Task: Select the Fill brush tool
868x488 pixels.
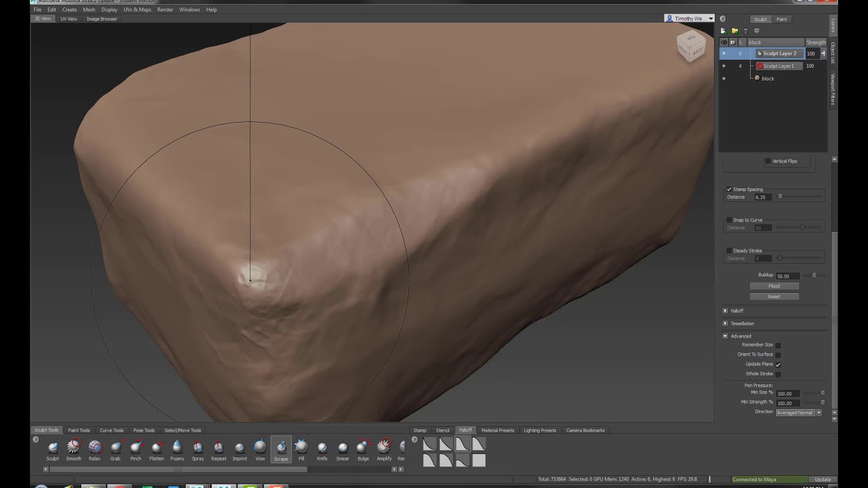Action: (x=301, y=450)
